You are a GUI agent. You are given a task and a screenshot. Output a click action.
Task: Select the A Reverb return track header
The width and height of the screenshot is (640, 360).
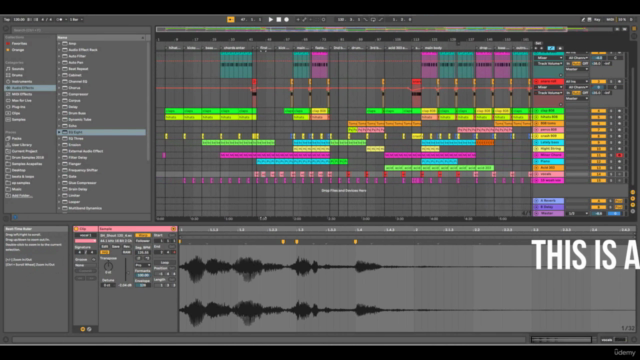(x=548, y=201)
